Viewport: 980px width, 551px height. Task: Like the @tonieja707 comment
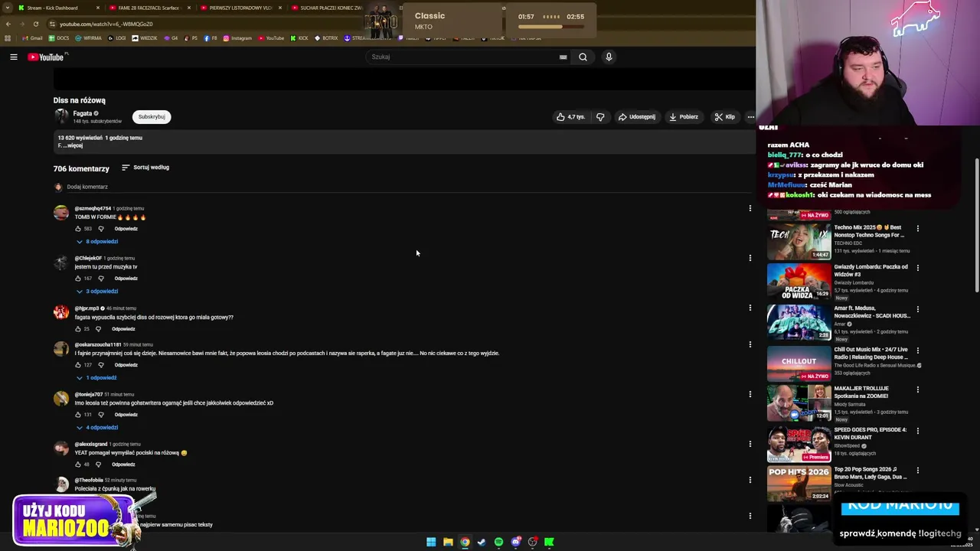coord(78,415)
